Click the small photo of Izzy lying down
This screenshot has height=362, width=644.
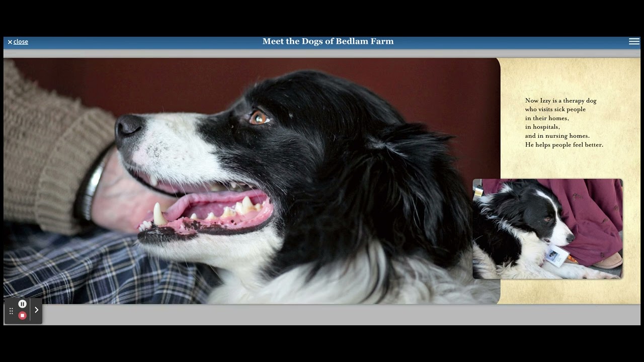547,229
